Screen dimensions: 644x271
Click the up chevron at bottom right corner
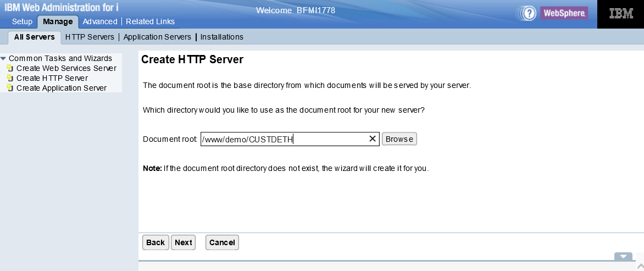[640, 266]
